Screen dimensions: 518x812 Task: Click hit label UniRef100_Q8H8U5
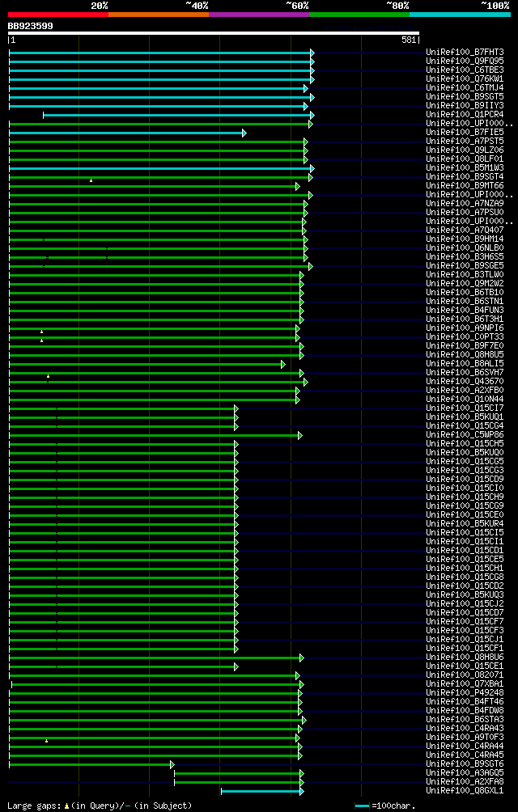click(x=465, y=355)
